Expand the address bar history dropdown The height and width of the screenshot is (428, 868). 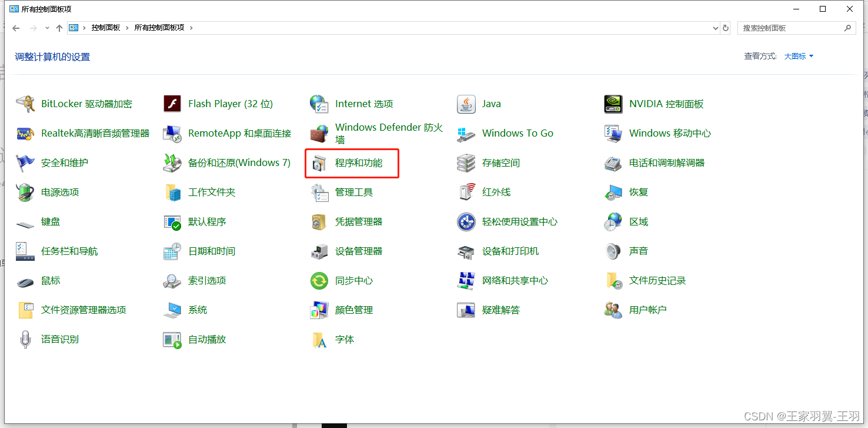click(x=715, y=28)
